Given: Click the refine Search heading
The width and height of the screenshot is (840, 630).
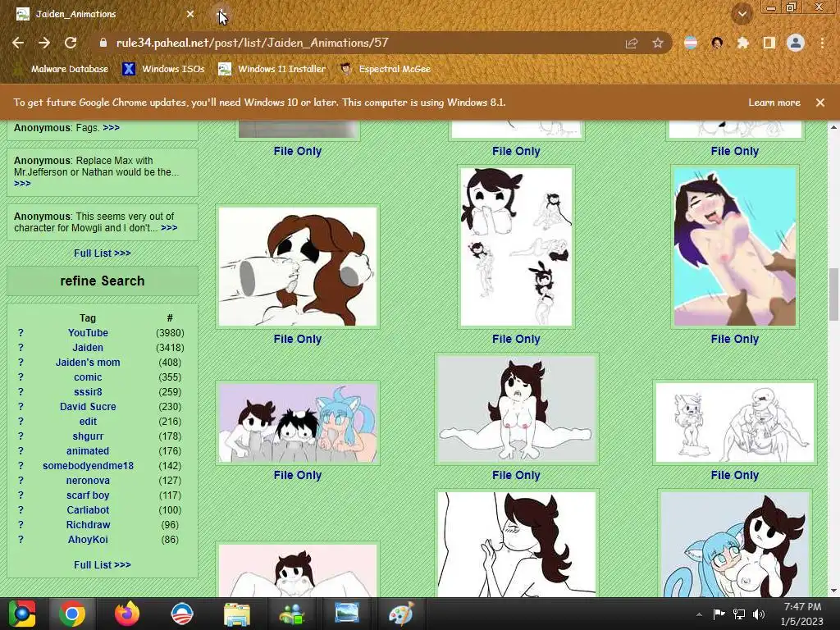Looking at the screenshot, I should (103, 281).
